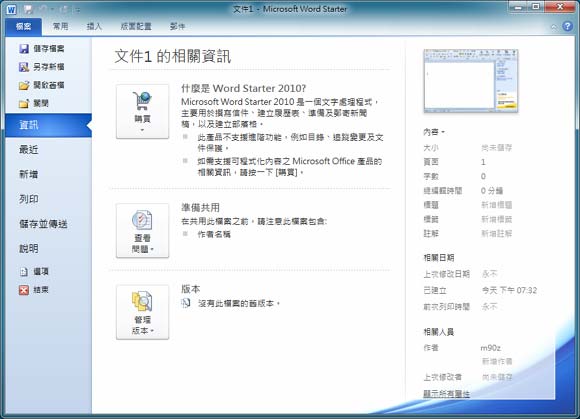Viewport: 580px width, 419px height.
Task: Open 選項 options in the sidebar
Action: tap(34, 271)
